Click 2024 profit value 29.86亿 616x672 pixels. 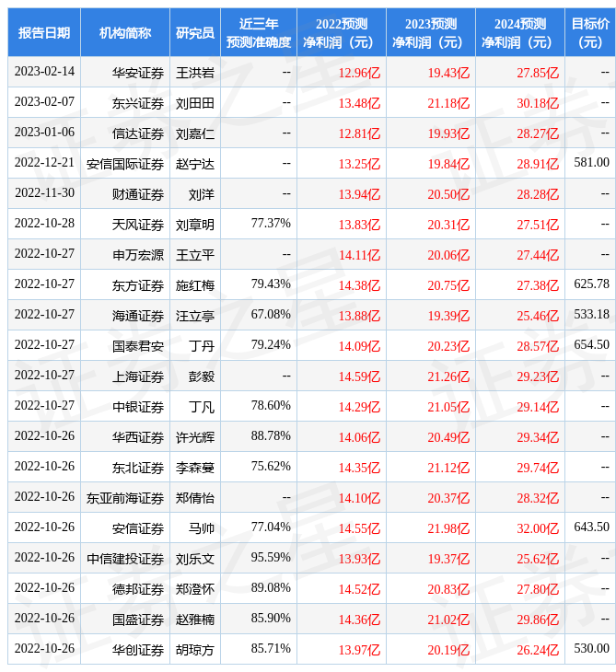coord(538,620)
